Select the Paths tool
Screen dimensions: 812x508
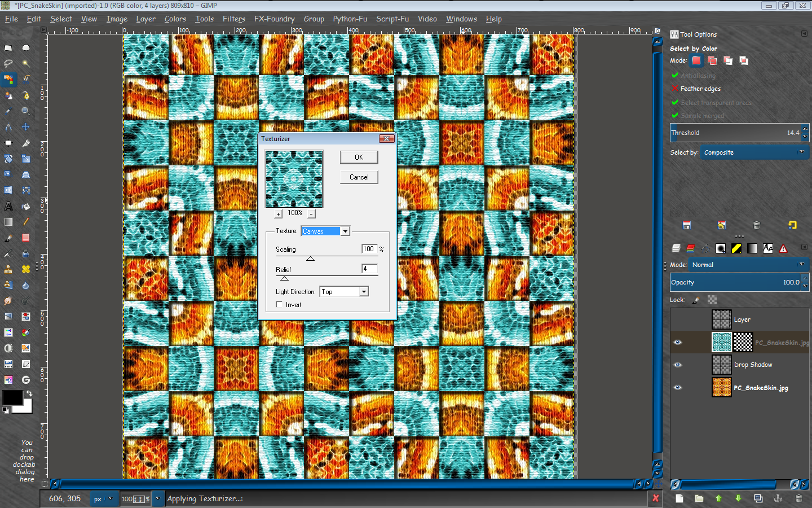click(x=26, y=95)
